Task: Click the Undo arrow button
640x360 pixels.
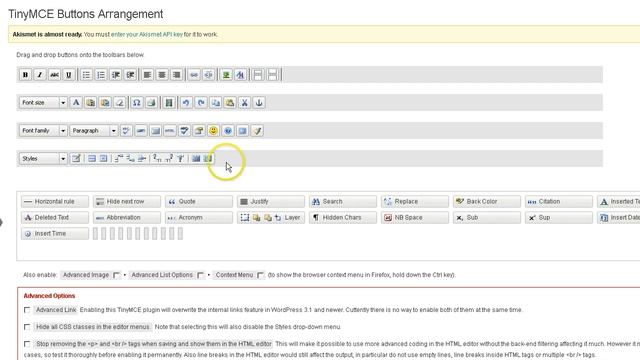Action: click(186, 102)
